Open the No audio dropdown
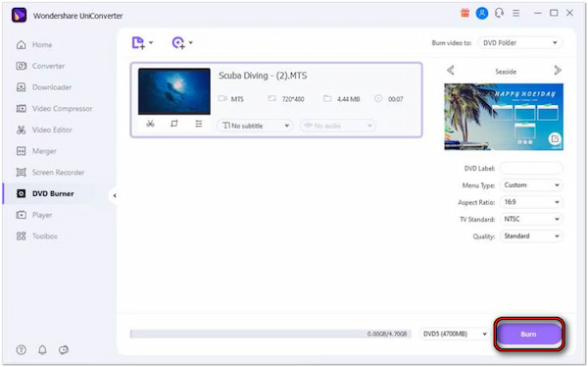588x367 pixels. tap(337, 126)
